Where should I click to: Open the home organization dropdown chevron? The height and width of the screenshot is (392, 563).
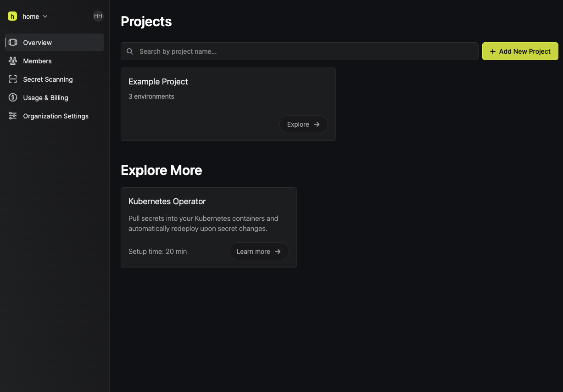tap(45, 17)
